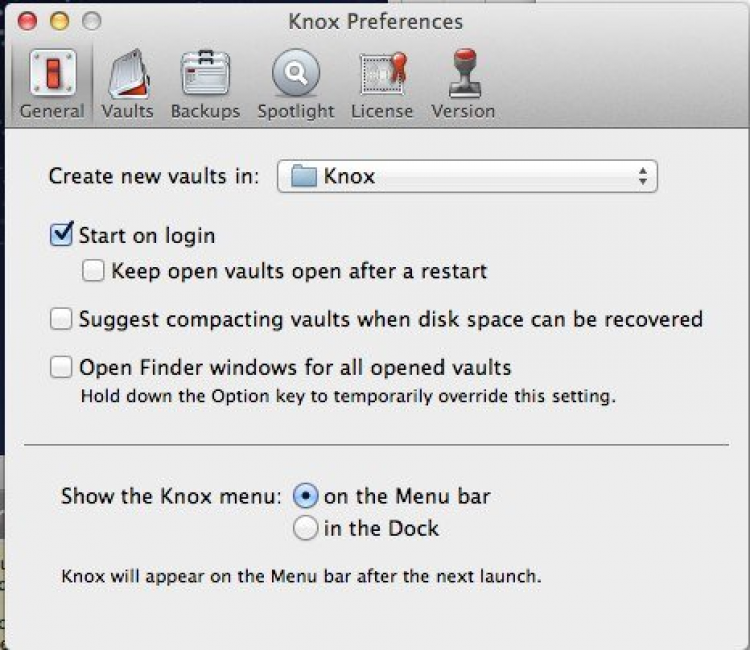Switch to the Vaults tab label
This screenshot has width=750, height=650.
point(127,111)
